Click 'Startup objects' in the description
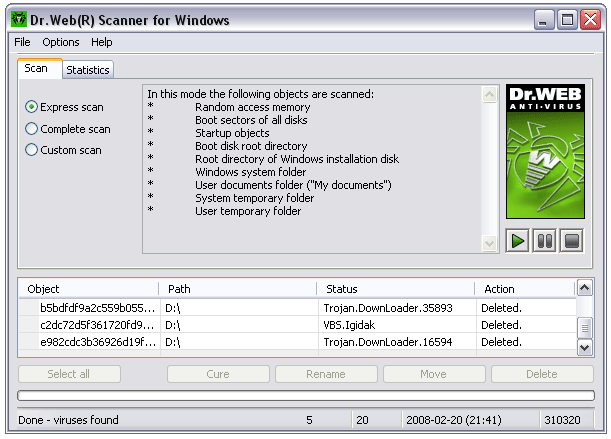 click(x=232, y=133)
